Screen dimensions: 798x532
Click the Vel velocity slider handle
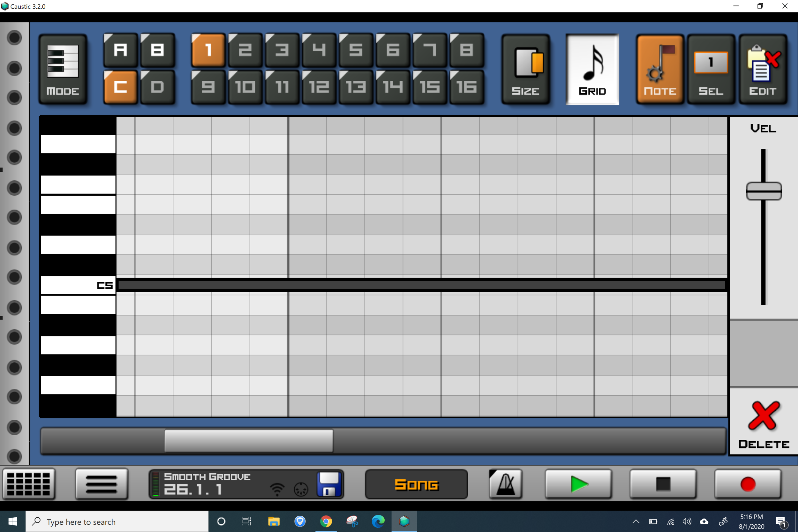tap(764, 191)
